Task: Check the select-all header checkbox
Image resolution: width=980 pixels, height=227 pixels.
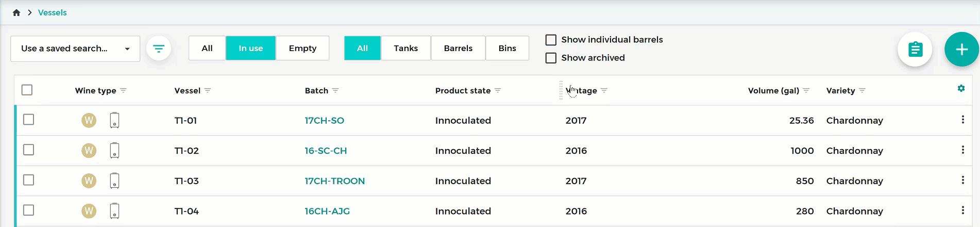Action: pyautogui.click(x=27, y=90)
